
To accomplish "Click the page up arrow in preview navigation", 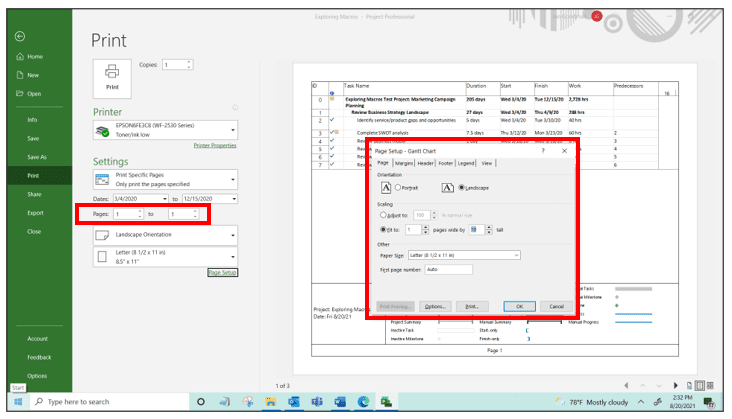I will point(643,385).
